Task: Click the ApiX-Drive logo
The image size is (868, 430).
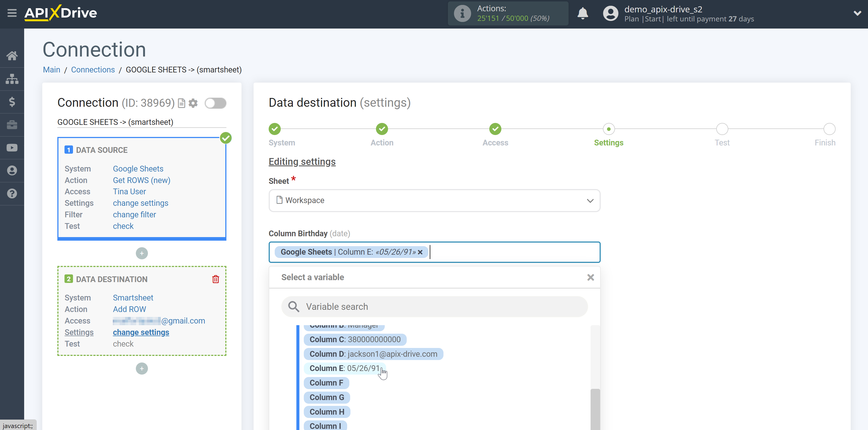Action: [61, 13]
